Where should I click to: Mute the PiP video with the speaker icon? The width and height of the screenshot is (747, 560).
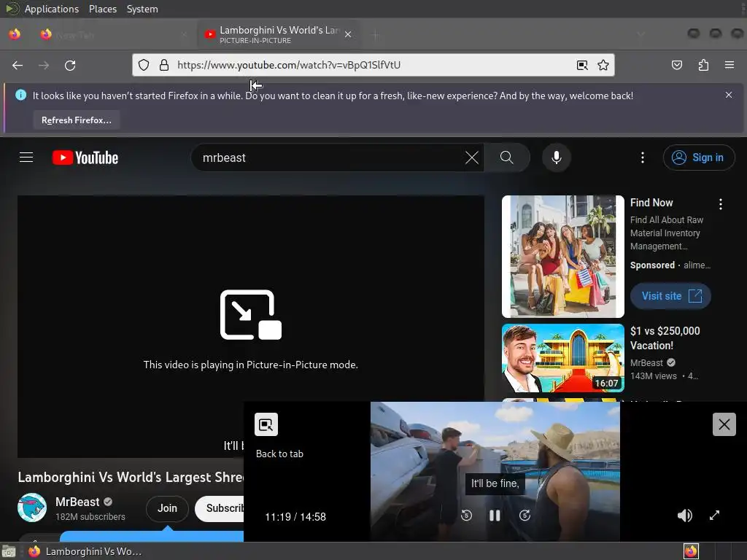point(684,516)
